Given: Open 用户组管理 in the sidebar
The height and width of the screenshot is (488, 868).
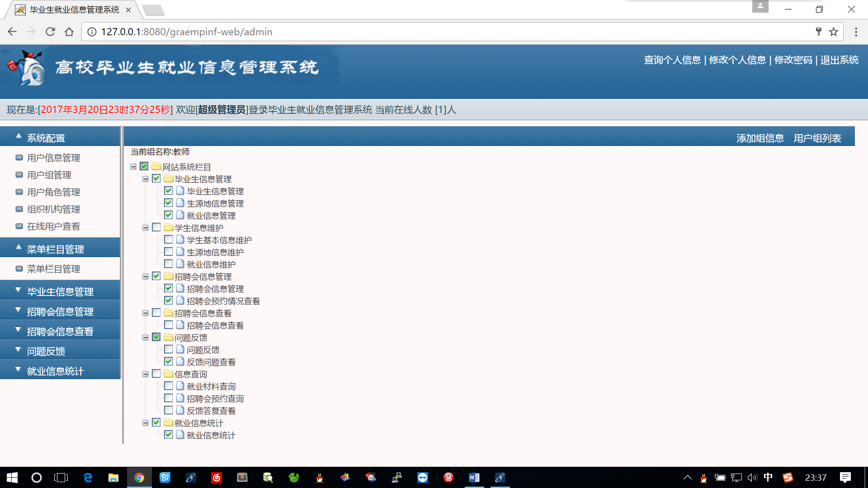Looking at the screenshot, I should (49, 175).
